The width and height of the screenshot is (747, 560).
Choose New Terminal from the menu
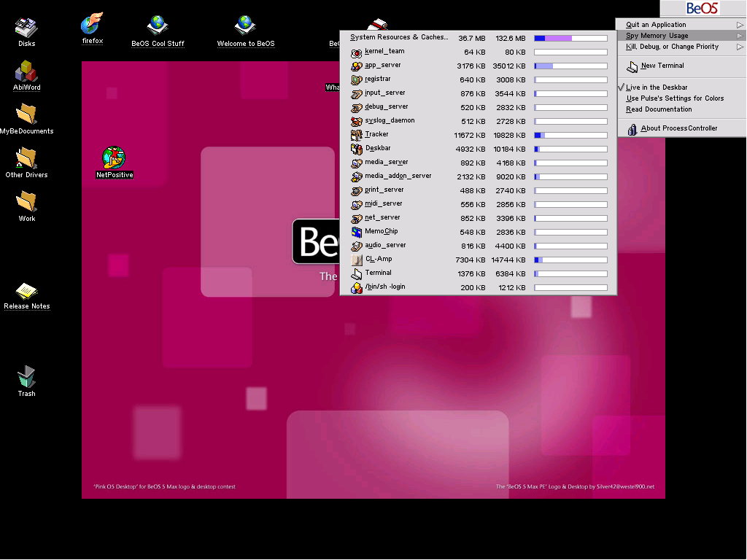[682, 66]
